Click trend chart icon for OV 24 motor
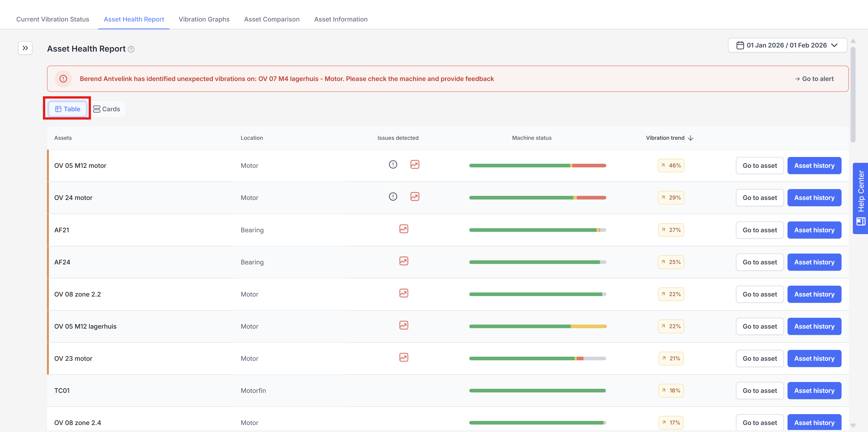Screen dimensions: 868x432 click(415, 197)
